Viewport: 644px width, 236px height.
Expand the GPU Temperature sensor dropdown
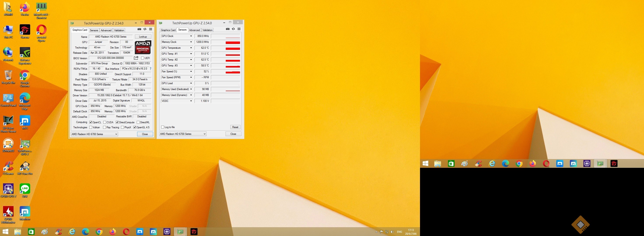(x=191, y=48)
